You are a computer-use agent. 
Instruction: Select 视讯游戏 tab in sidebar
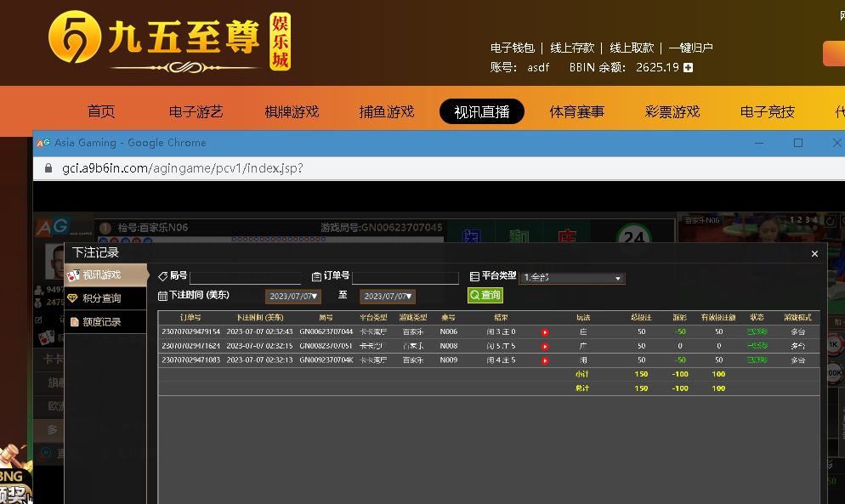click(102, 275)
